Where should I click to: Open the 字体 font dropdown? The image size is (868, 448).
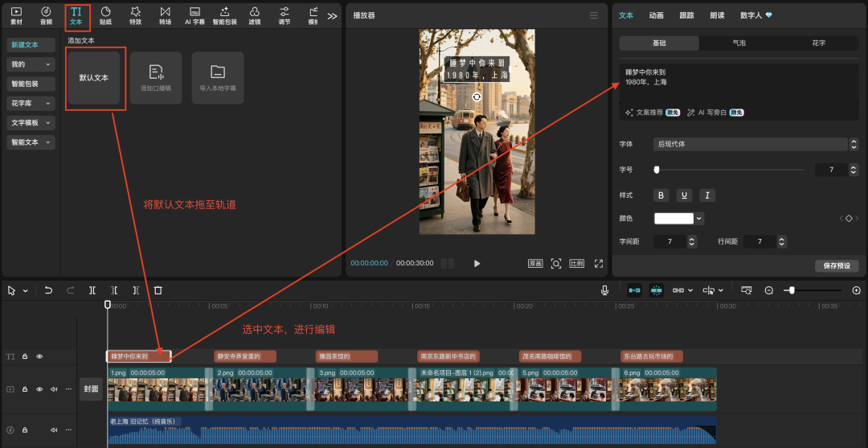coord(755,144)
